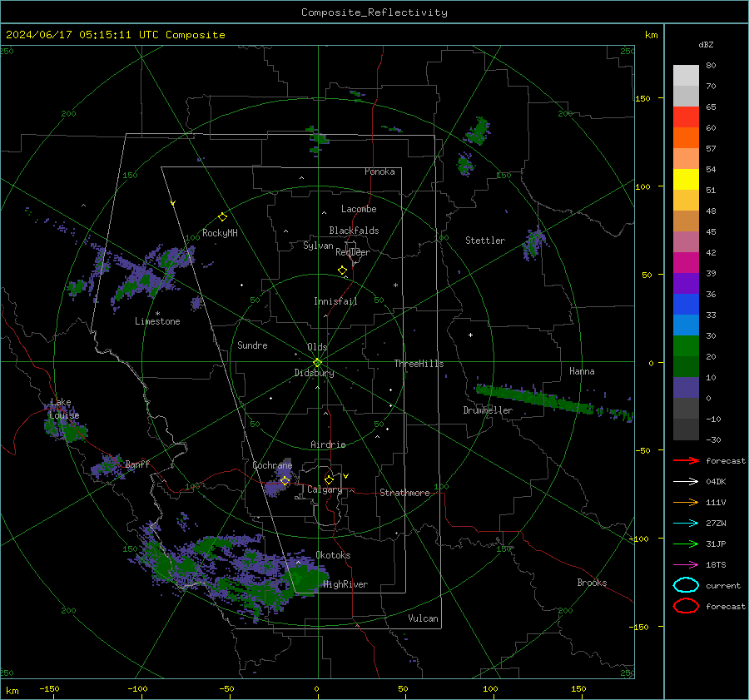The height and width of the screenshot is (700, 749).
Task: Click the yellow diamond marker near Cochrane
Action: (x=285, y=480)
